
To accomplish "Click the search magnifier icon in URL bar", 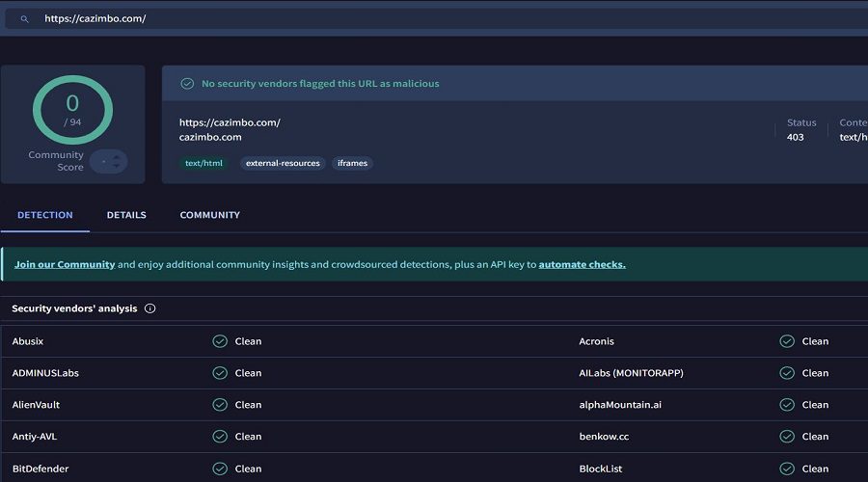I will point(24,19).
